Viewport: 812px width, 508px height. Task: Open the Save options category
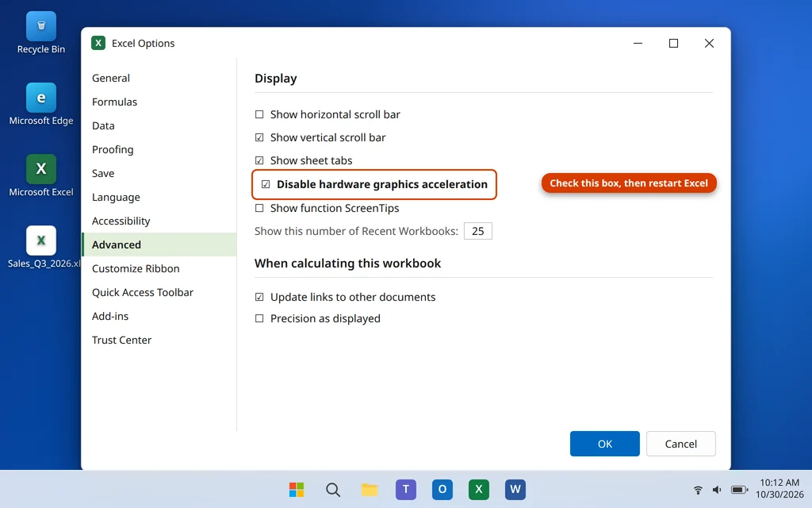pos(159,174)
